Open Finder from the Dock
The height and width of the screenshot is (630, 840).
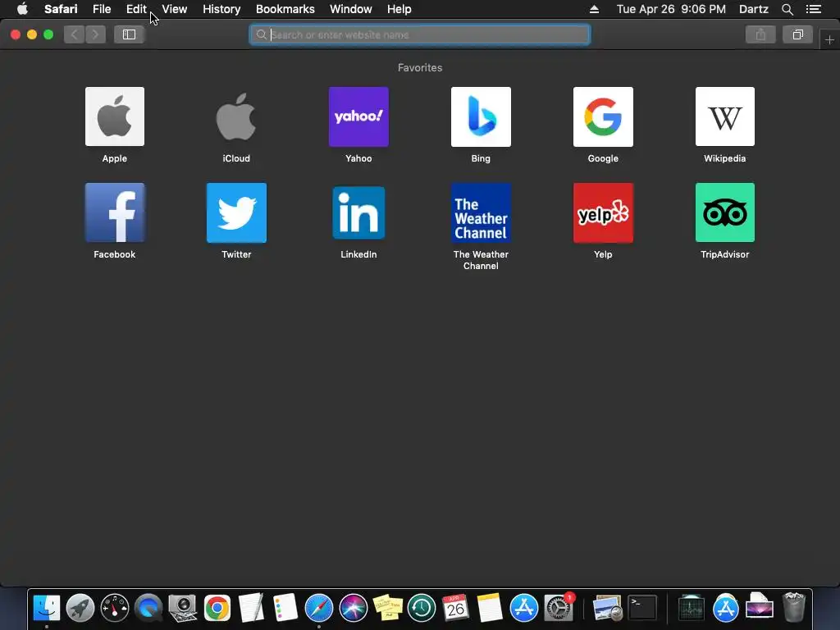(x=47, y=608)
